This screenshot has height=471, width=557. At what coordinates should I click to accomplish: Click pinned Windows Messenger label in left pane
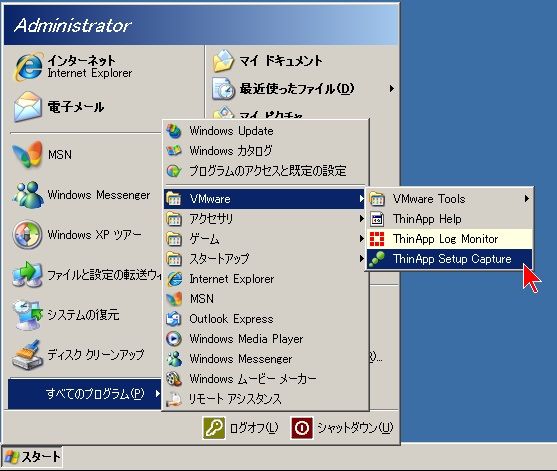pyautogui.click(x=99, y=195)
